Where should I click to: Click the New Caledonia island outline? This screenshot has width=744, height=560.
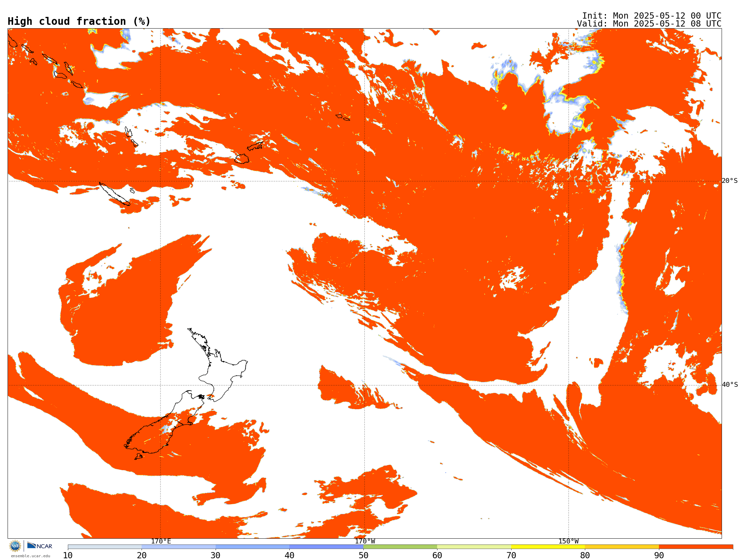115,194
